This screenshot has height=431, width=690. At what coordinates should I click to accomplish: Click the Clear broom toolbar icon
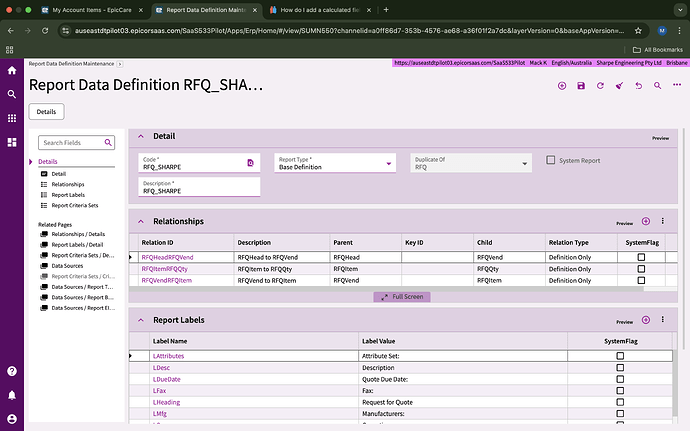(619, 86)
